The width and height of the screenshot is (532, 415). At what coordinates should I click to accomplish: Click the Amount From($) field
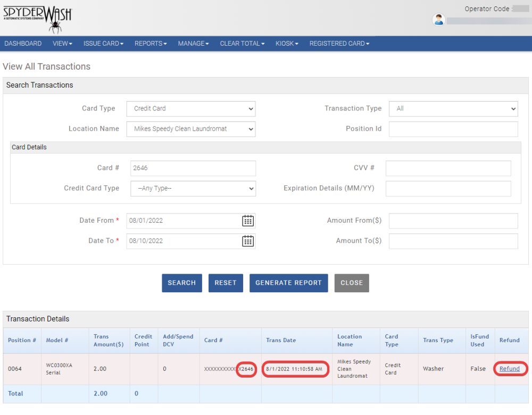tap(453, 221)
